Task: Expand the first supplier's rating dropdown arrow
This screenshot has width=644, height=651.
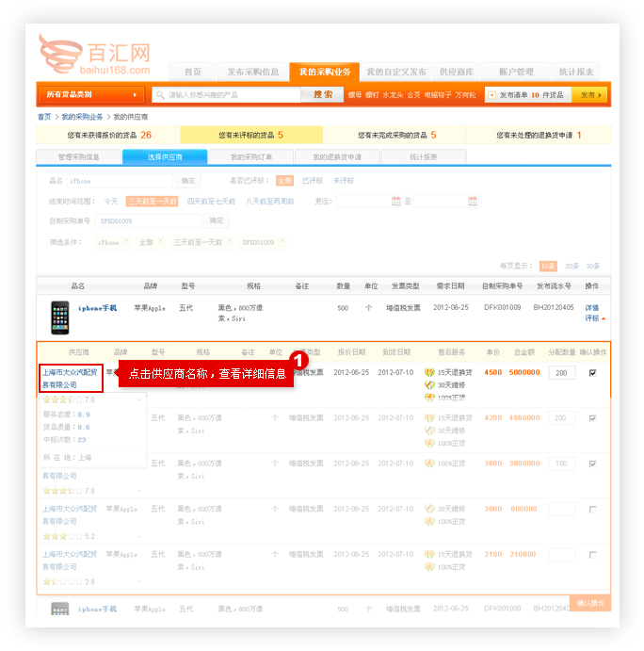Action: coord(138,399)
